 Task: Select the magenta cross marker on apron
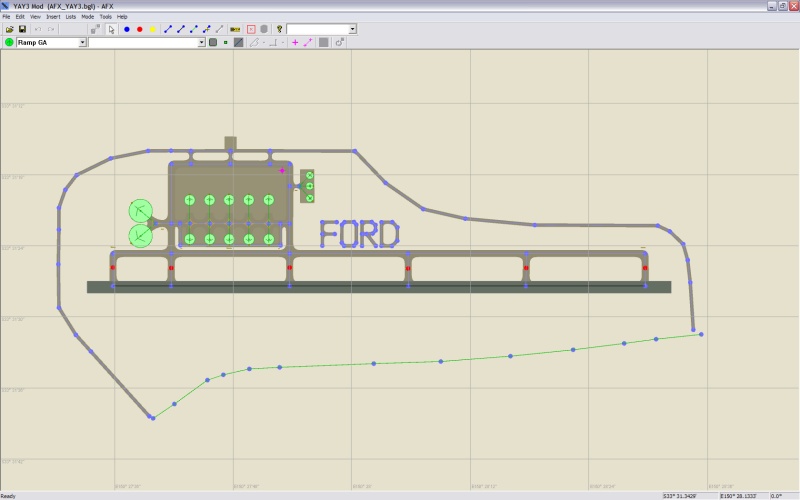point(282,171)
